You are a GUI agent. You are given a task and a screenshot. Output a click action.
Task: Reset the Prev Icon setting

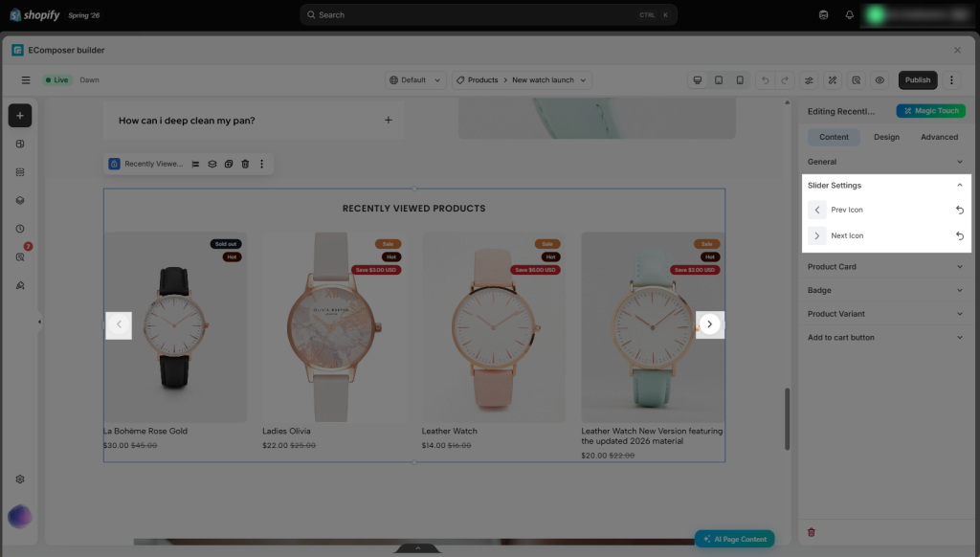tap(959, 210)
